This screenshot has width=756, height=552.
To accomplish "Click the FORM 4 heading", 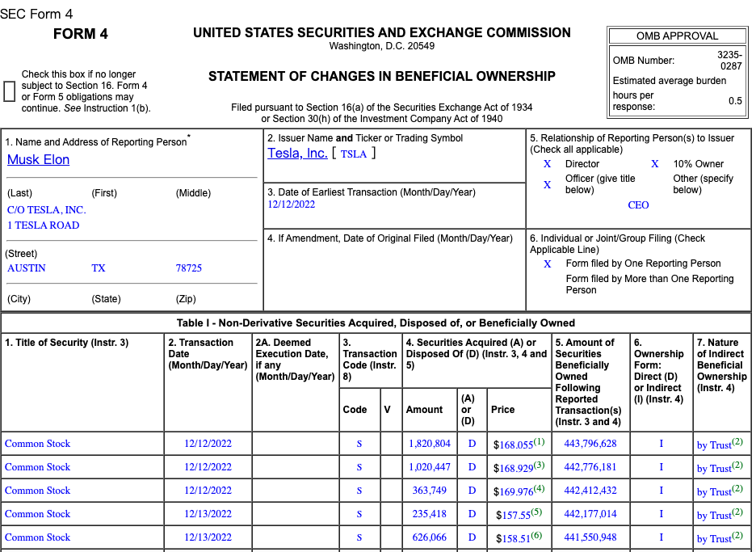I will [81, 34].
